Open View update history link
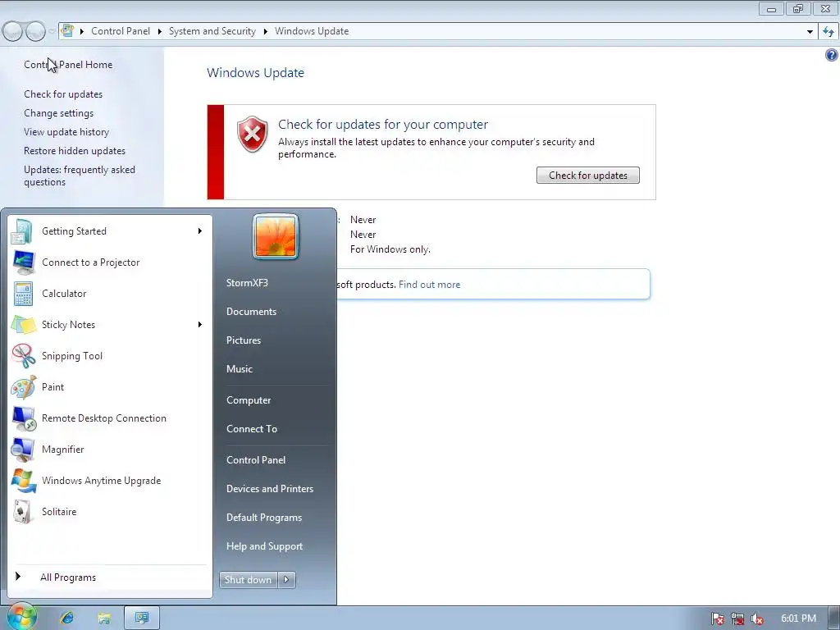Screen dimensions: 840x630 [x=66, y=132]
